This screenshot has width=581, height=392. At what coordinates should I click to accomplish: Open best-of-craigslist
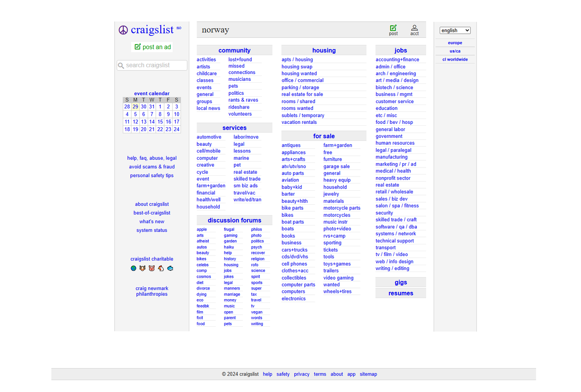152,212
